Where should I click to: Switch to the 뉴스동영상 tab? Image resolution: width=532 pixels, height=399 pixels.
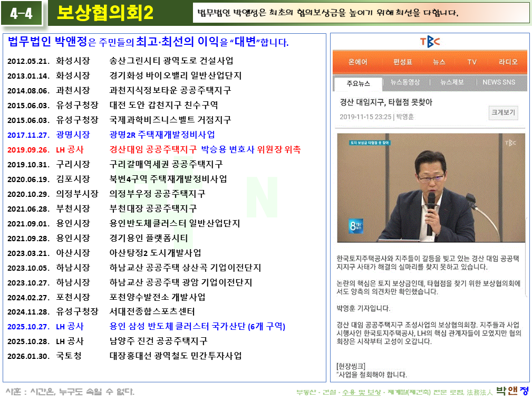[x=405, y=82]
